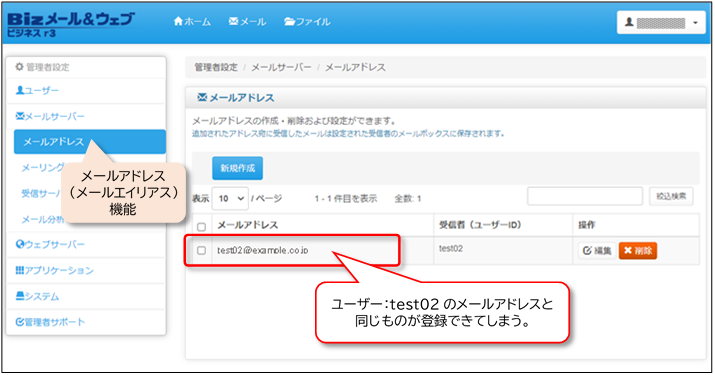Tick the select-all checkbox in table header
Image resolution: width=715 pixels, height=375 pixels.
coord(201,226)
